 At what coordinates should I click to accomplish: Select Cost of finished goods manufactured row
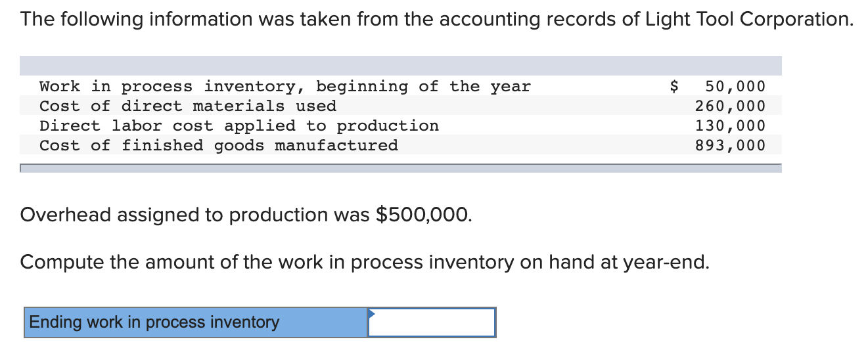click(x=401, y=145)
